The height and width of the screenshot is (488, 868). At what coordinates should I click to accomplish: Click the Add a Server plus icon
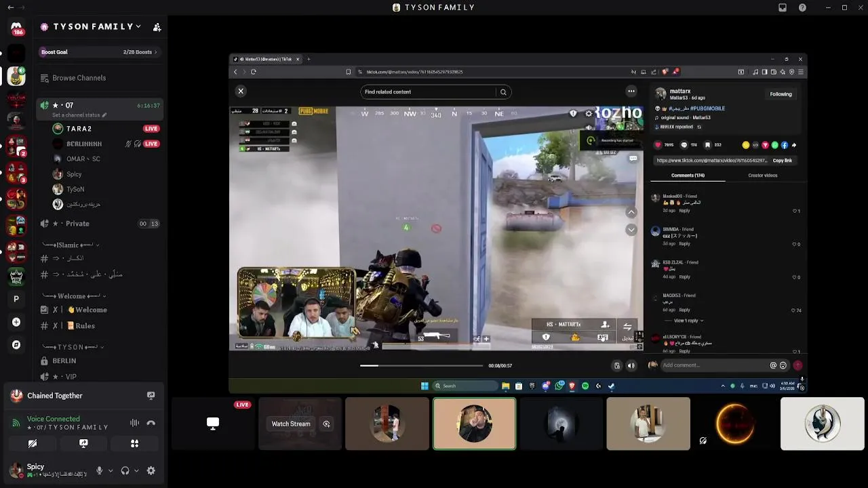16,322
